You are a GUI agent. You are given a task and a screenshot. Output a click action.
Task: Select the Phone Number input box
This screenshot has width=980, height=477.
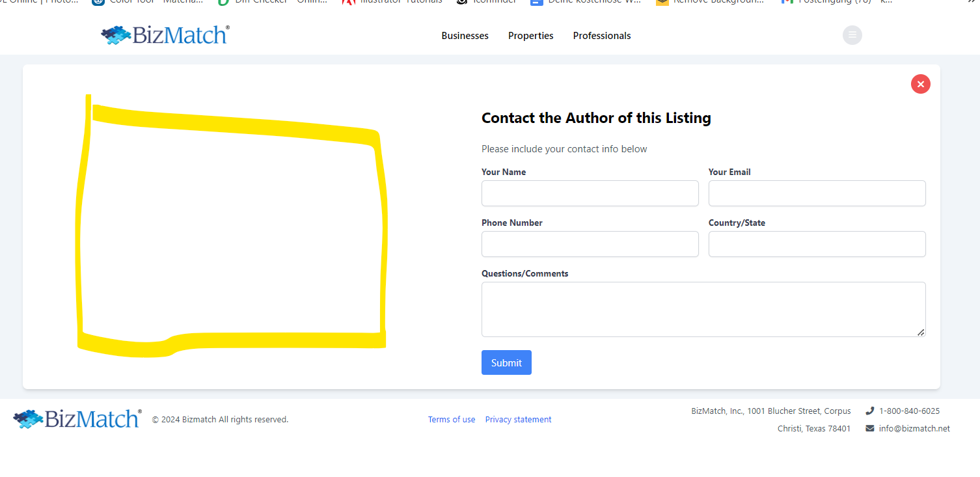click(590, 244)
